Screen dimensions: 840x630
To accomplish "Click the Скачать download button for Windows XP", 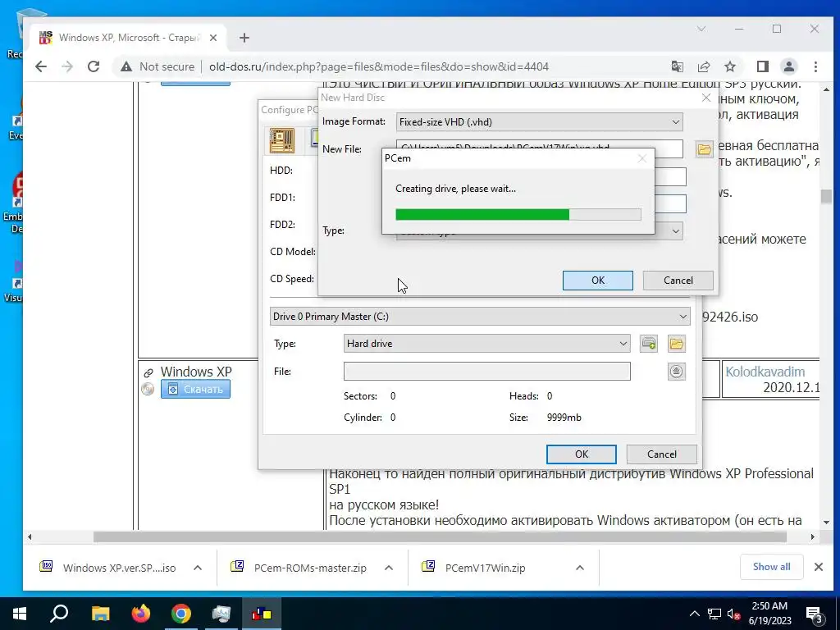I will 195,389.
